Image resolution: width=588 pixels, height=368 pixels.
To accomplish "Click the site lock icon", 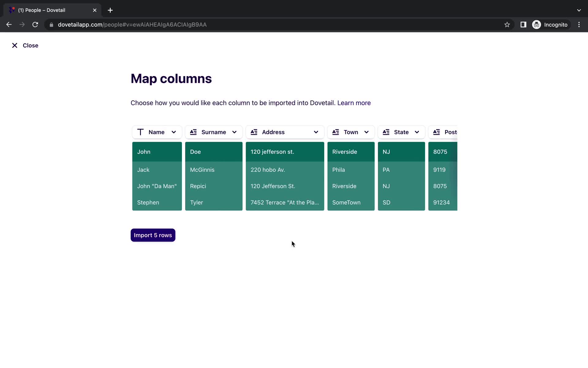I will tap(51, 25).
